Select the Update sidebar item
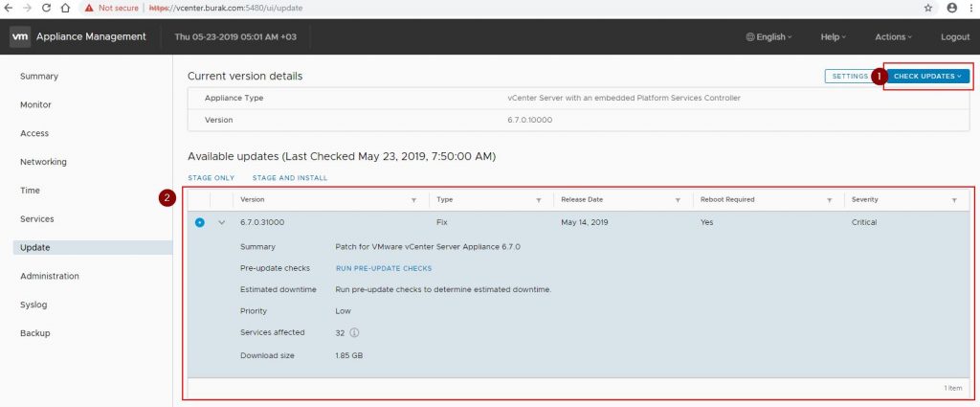This screenshot has height=407, width=980. 93,248
